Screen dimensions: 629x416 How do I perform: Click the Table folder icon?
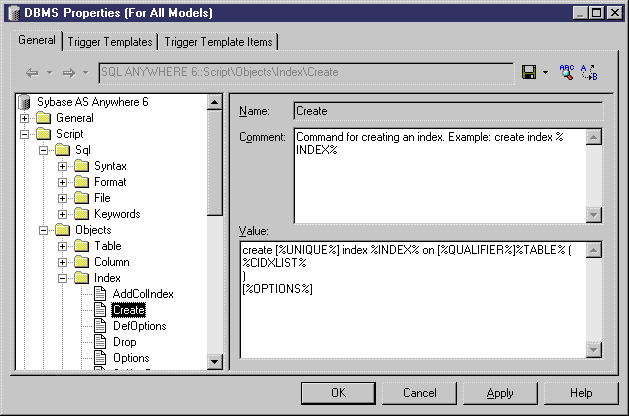coord(81,246)
